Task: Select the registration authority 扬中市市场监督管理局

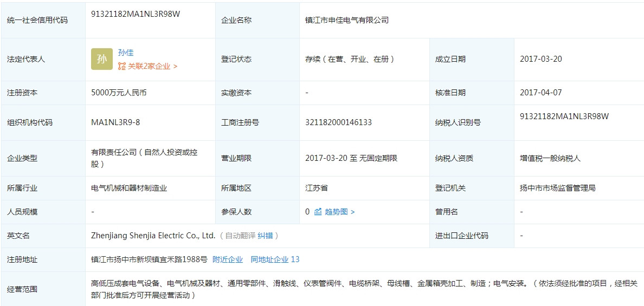Action: (557, 188)
